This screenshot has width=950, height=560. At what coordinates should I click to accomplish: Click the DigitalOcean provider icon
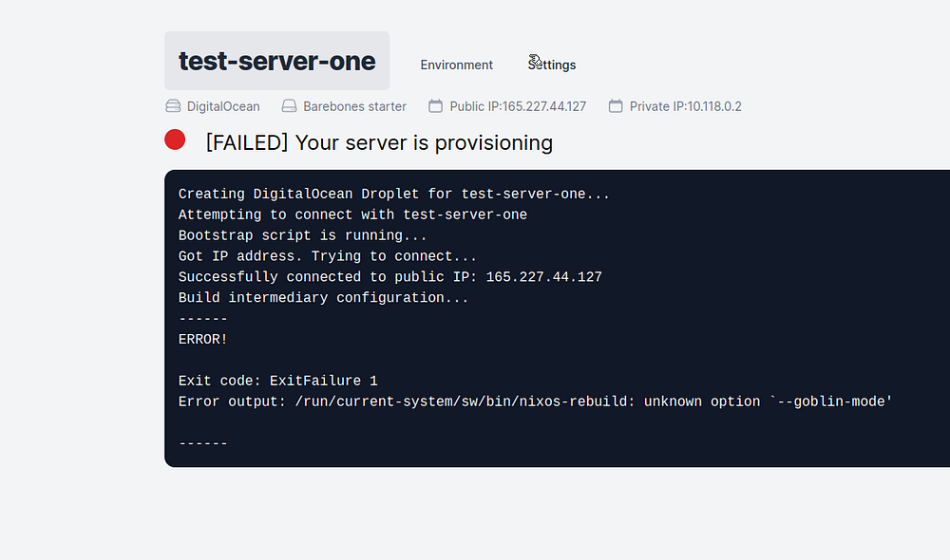(173, 106)
